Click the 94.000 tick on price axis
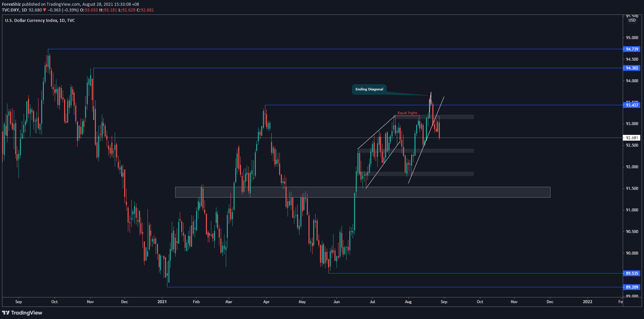This screenshot has width=644, height=319. pos(632,81)
